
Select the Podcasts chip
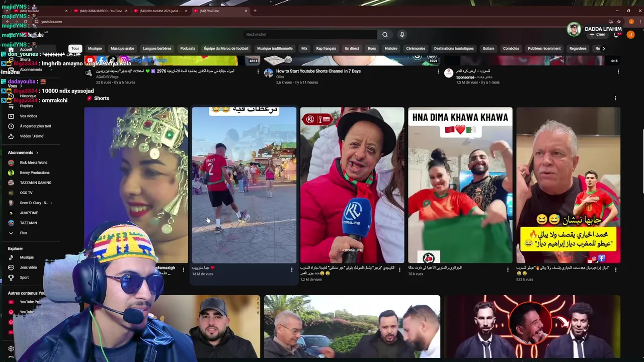[188, 49]
